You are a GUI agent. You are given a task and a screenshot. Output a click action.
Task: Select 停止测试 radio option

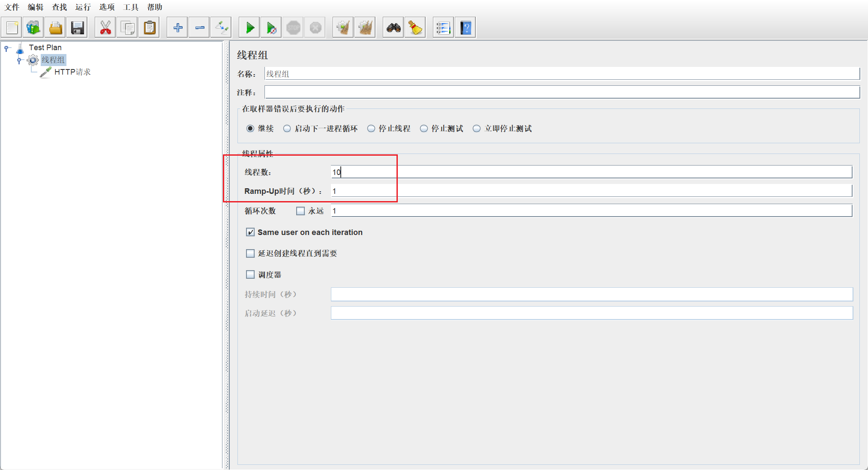[424, 129]
